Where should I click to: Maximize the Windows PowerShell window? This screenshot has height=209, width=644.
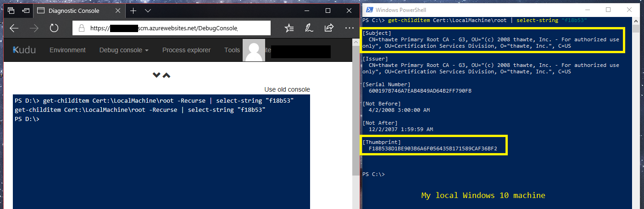click(x=608, y=10)
